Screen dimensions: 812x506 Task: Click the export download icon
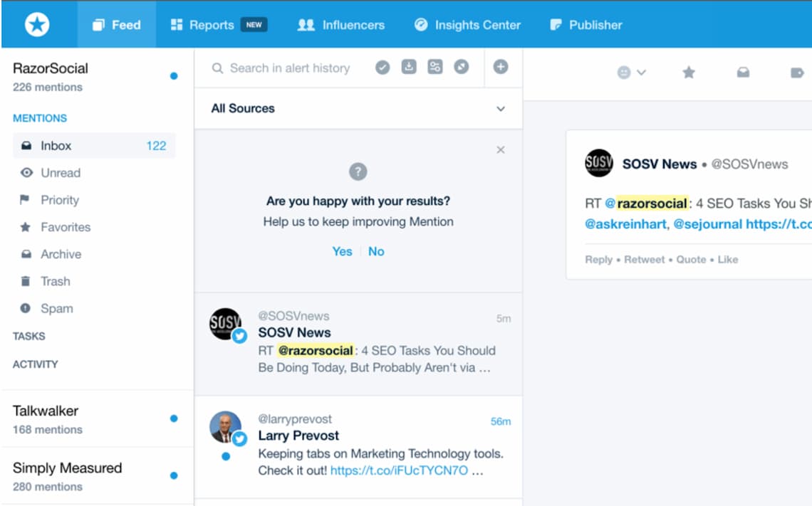(x=409, y=67)
